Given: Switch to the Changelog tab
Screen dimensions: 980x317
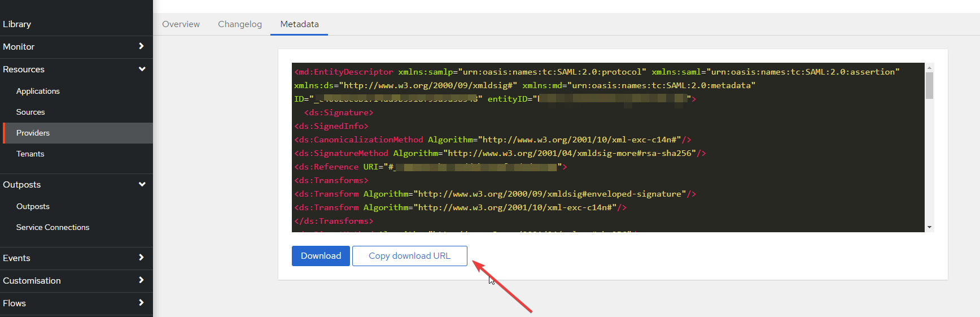Looking at the screenshot, I should (x=240, y=24).
